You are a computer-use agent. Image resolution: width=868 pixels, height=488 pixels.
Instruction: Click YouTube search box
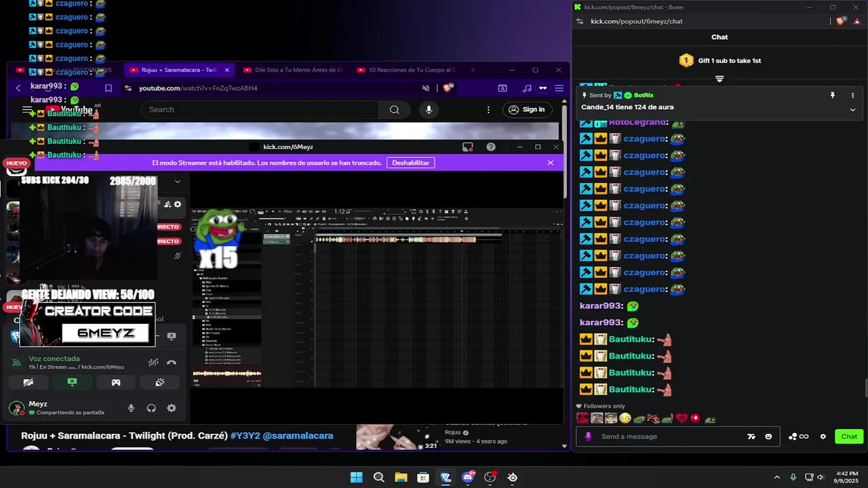tap(260, 110)
